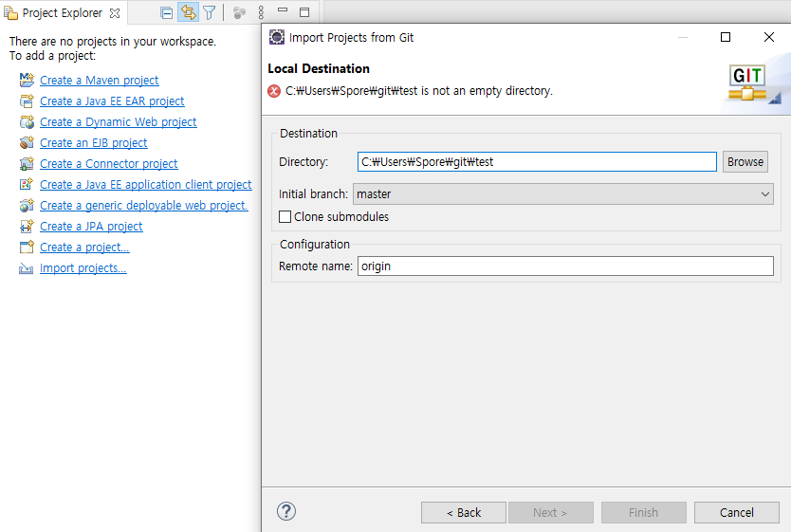791x532 pixels.
Task: Maximize the Import Projects from Git dialog
Action: [726, 37]
